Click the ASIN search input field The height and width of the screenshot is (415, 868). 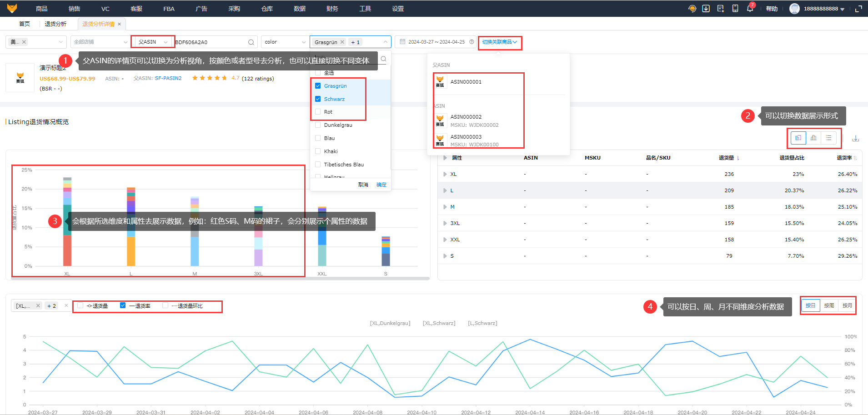coord(210,42)
